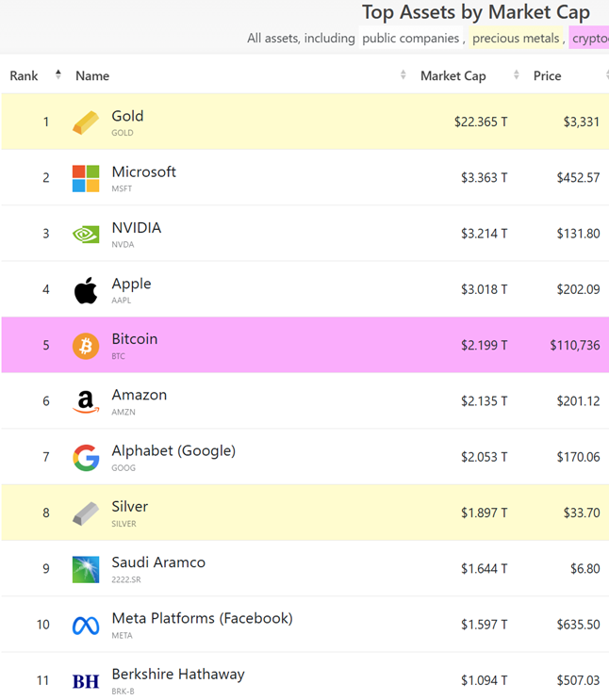Select Microsoft price $452.57
The width and height of the screenshot is (609, 700).
(x=578, y=178)
